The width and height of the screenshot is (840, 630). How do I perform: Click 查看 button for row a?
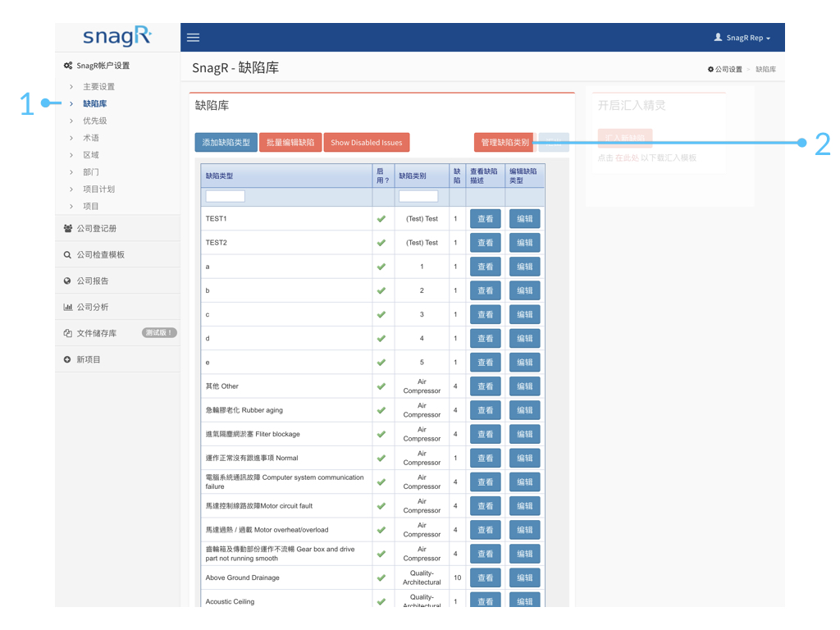pyautogui.click(x=486, y=267)
